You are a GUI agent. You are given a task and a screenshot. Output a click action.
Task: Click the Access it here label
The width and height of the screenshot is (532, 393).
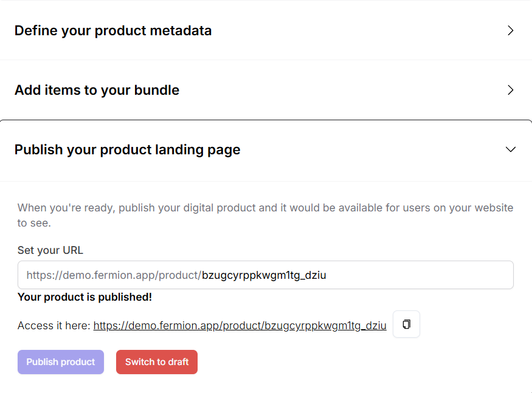point(54,326)
